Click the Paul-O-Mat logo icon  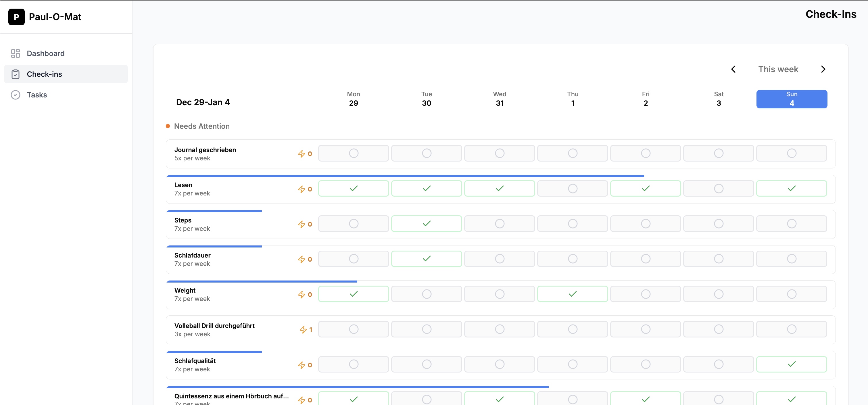(x=16, y=17)
